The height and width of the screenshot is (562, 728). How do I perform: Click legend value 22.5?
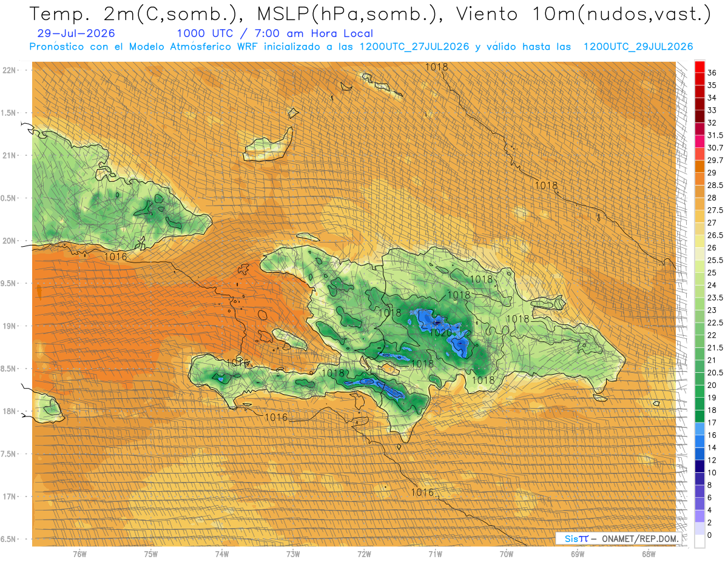point(715,323)
